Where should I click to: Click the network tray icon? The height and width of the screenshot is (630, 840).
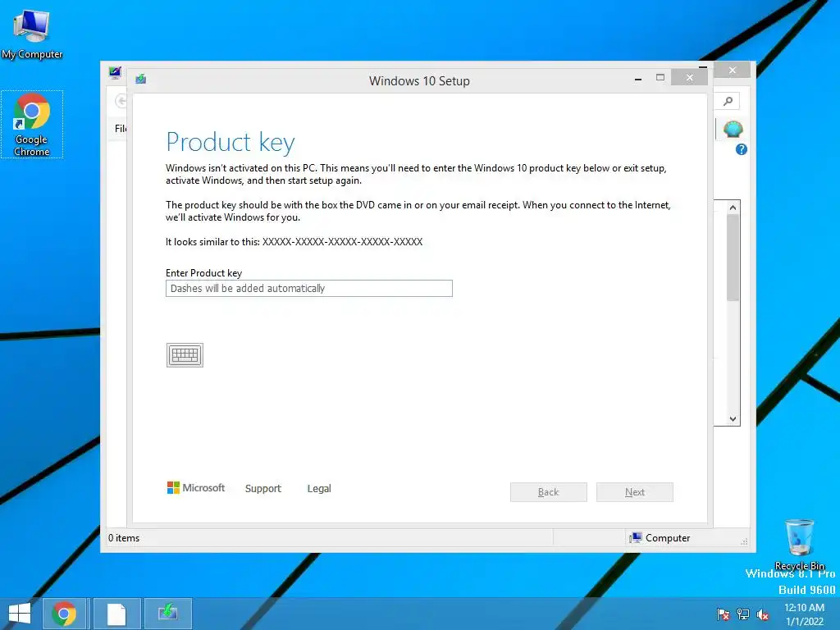tap(743, 614)
